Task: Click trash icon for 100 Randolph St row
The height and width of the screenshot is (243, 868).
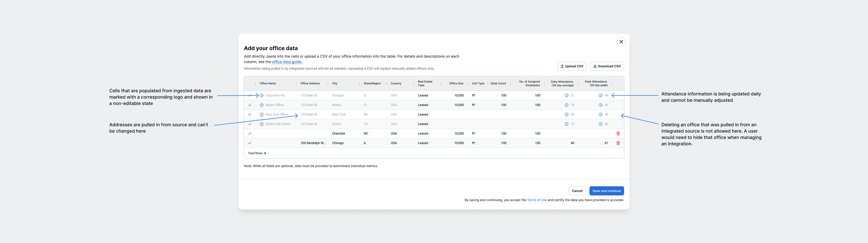Action: [x=618, y=143]
